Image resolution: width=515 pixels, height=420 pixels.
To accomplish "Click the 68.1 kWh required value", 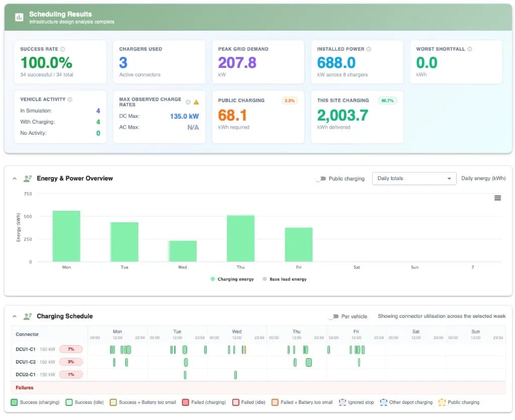I will coord(232,115).
